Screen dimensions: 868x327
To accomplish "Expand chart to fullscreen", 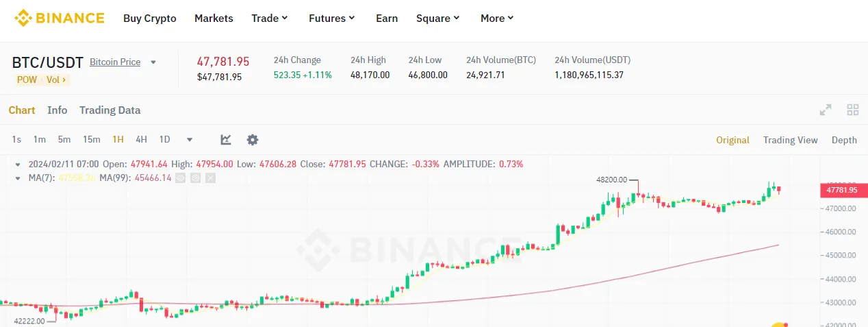I will 826,110.
